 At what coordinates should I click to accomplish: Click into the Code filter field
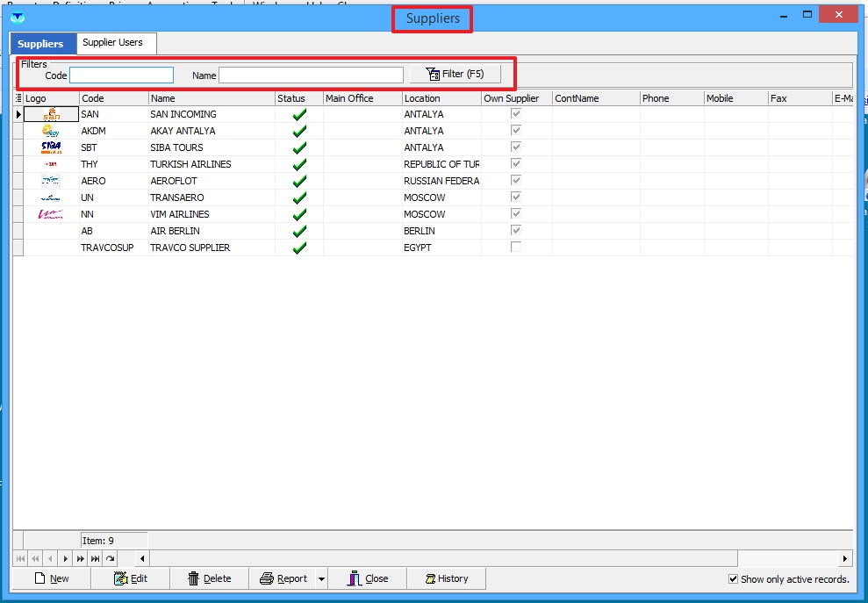click(x=121, y=75)
